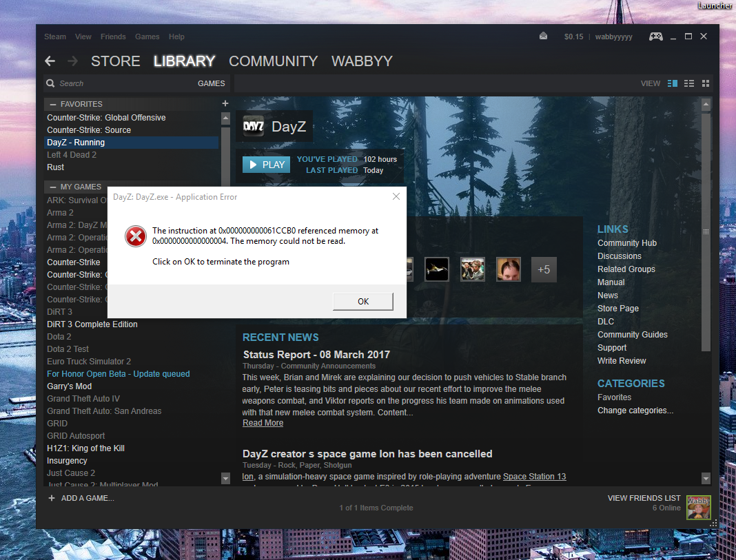Add a category with the plus icon
The image size is (736, 560).
coord(225,103)
